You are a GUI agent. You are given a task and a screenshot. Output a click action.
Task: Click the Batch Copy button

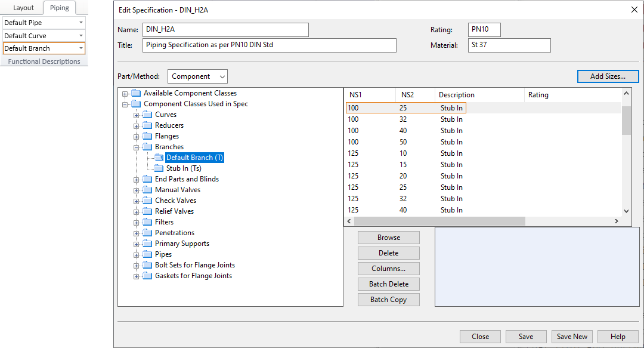(x=389, y=300)
